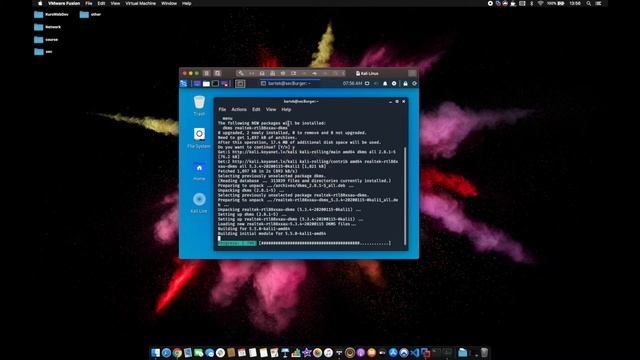The height and width of the screenshot is (360, 640).
Task: Open Keynote from the Dock
Action: tap(286, 353)
